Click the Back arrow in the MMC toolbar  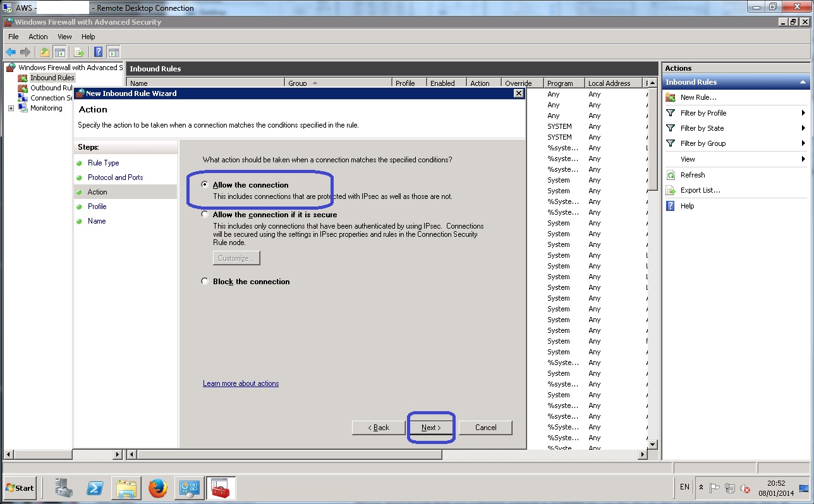[11, 52]
